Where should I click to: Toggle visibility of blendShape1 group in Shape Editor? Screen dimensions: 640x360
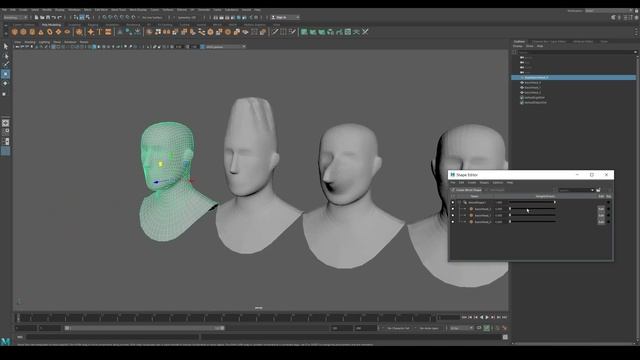pos(453,202)
